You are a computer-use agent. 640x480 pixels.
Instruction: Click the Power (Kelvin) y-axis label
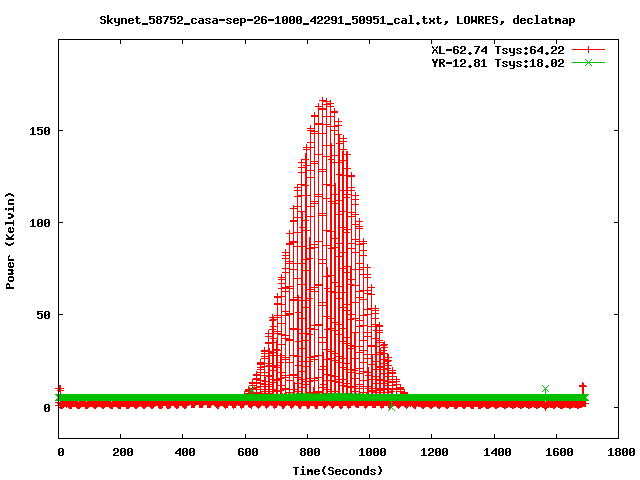coord(10,241)
